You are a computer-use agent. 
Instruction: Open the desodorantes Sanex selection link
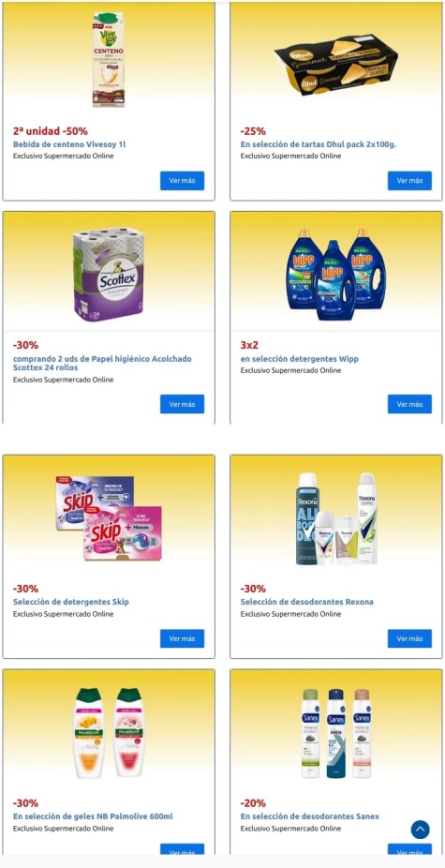(310, 816)
